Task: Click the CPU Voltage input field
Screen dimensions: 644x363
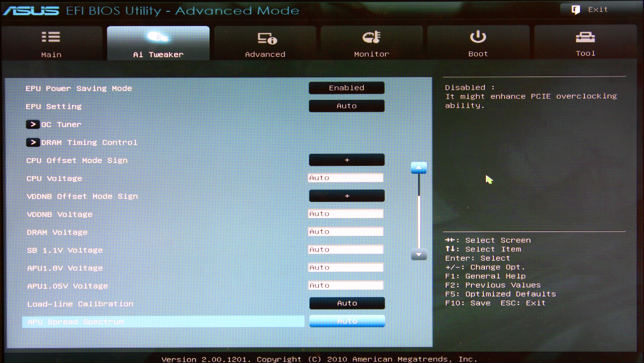Action: (x=345, y=178)
